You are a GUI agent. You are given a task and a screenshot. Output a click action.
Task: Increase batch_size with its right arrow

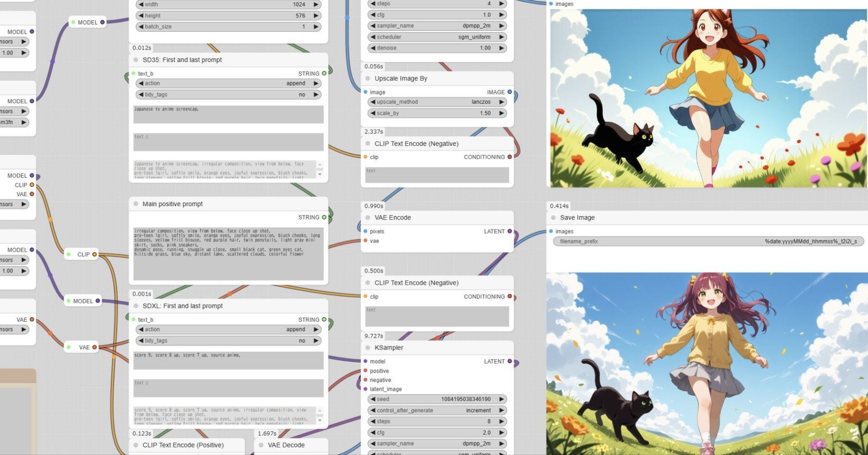coord(316,27)
